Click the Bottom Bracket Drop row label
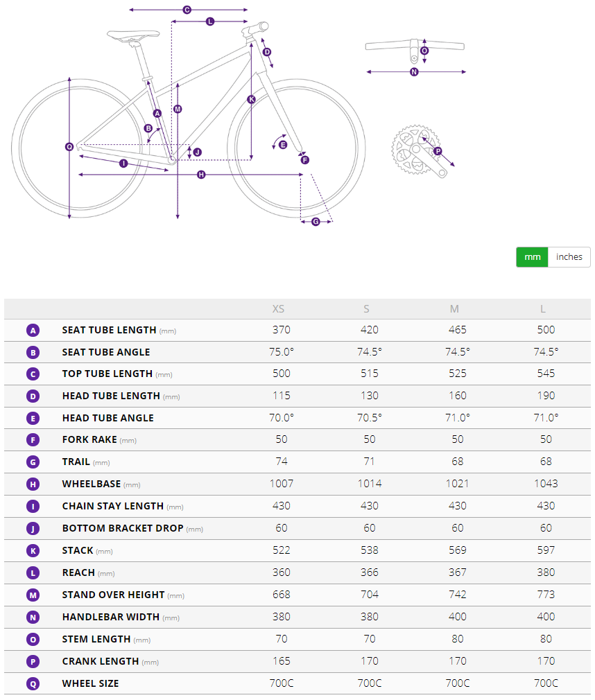 tap(123, 528)
